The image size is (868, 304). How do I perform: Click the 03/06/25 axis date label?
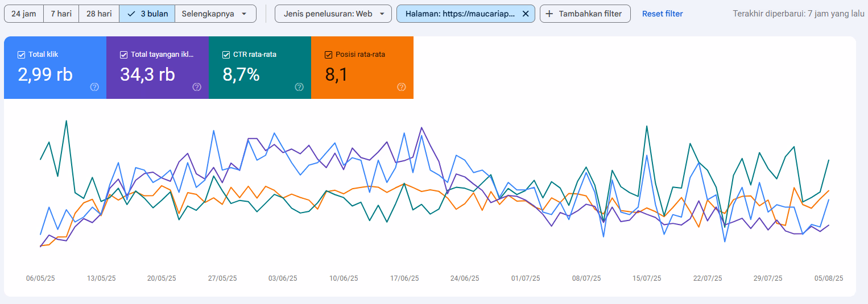(x=283, y=278)
